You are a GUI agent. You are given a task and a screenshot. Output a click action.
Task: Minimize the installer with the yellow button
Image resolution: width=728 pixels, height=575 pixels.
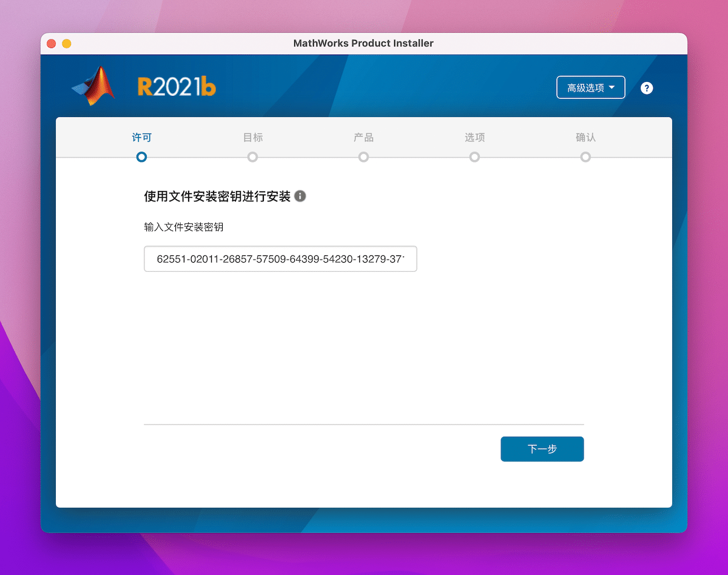[x=67, y=44]
